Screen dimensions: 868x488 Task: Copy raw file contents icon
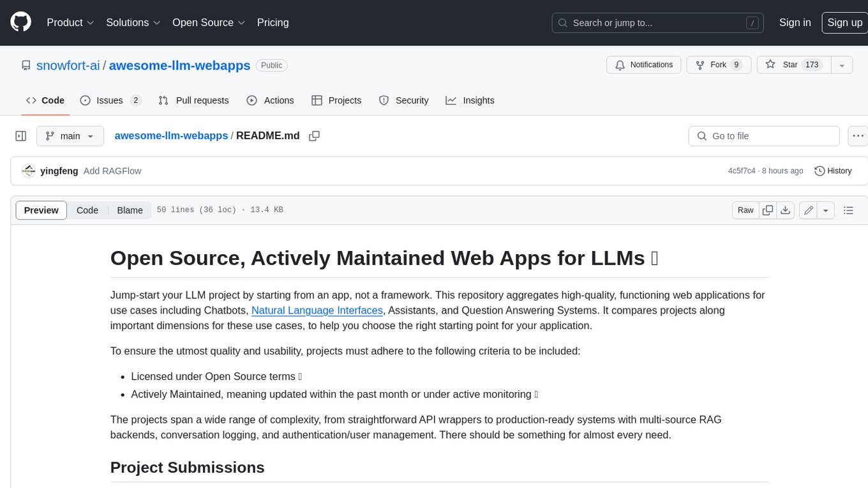(768, 210)
